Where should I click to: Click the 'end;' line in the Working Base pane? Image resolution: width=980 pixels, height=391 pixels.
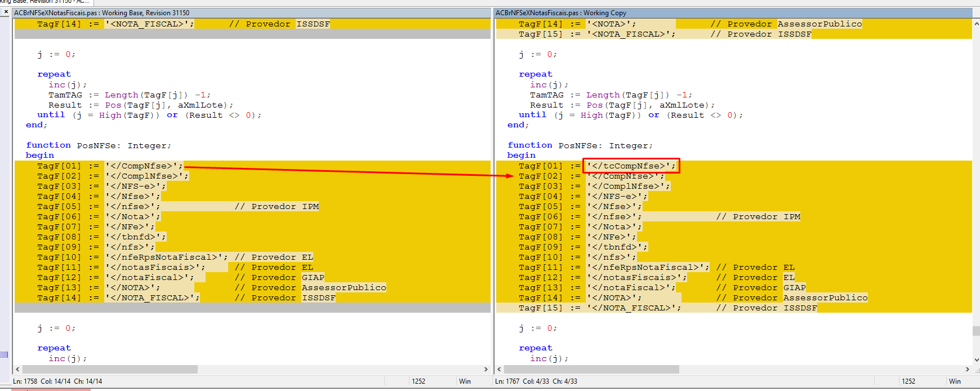coord(37,125)
